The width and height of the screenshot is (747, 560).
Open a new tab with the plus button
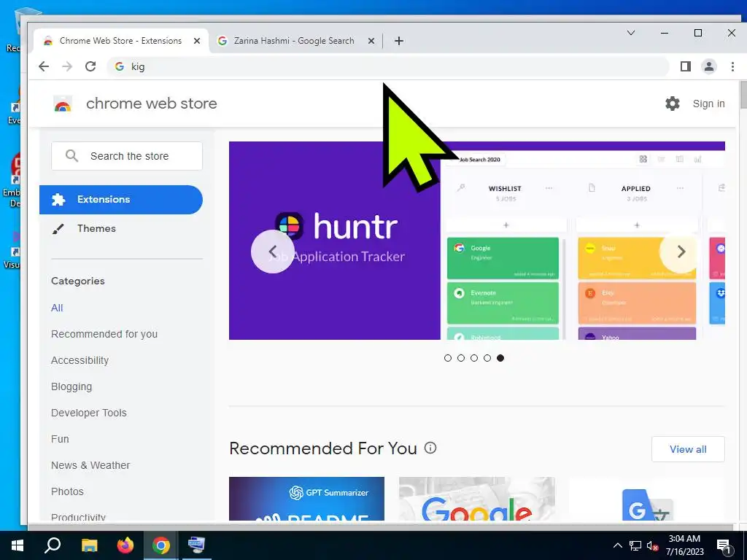(x=399, y=41)
